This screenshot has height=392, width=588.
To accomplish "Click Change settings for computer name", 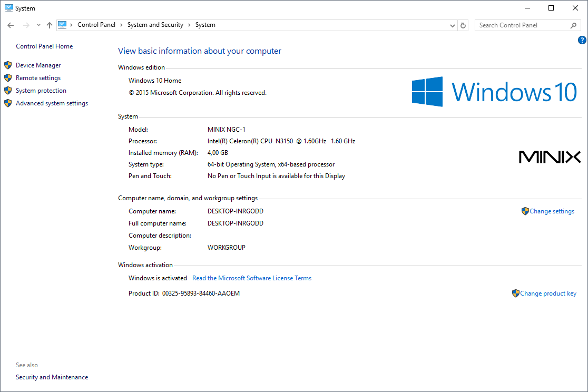I will pyautogui.click(x=552, y=211).
